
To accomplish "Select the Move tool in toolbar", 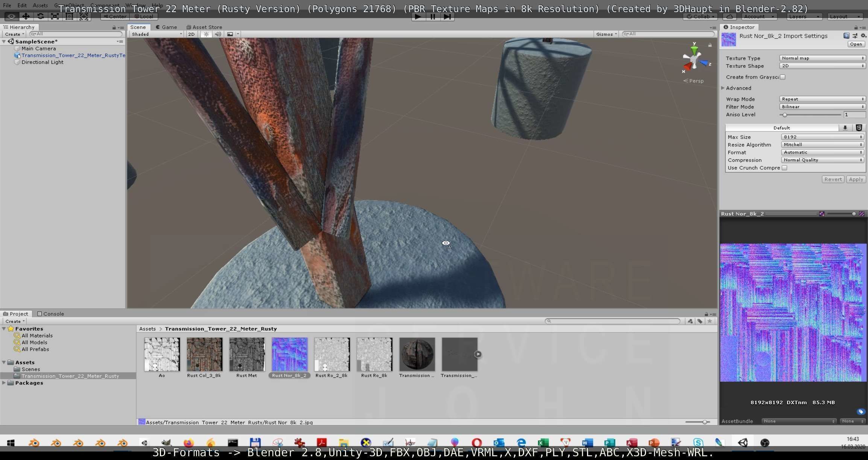I will (26, 16).
